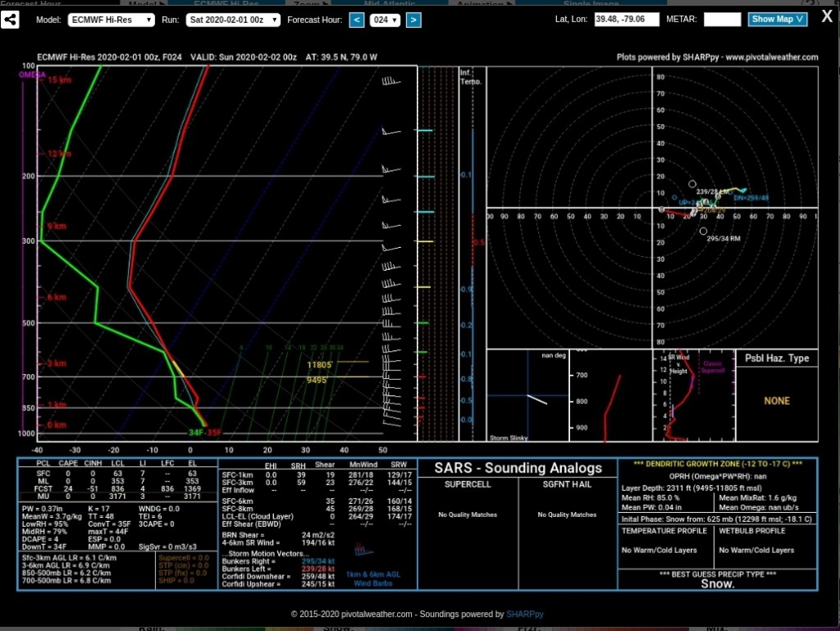Advance to the next forecast hour

tap(413, 20)
